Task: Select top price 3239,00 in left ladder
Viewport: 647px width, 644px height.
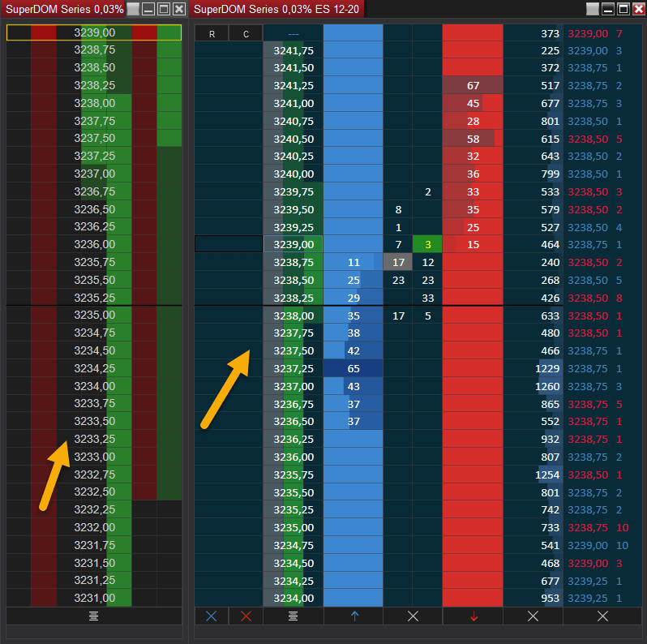Action: [x=94, y=32]
